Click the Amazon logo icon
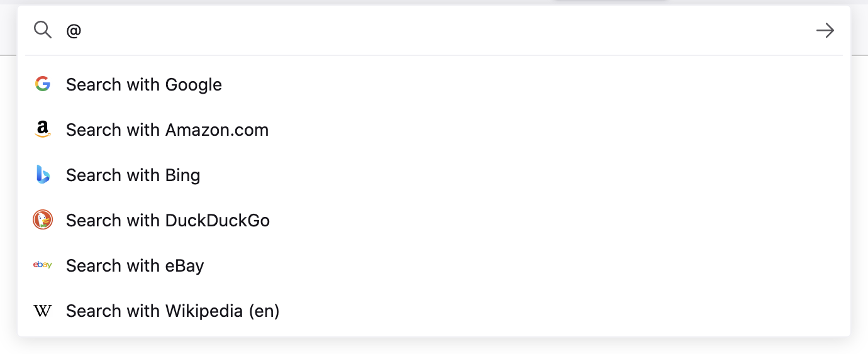The height and width of the screenshot is (354, 868). (43, 130)
